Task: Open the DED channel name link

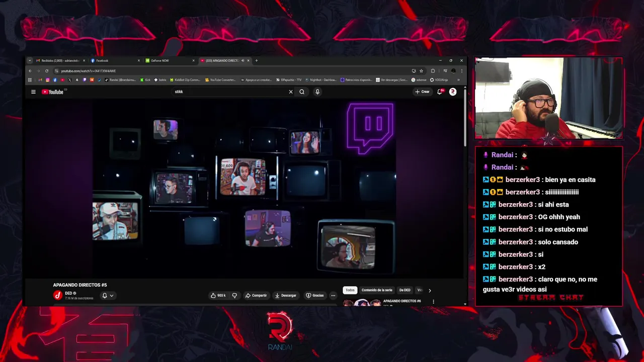Action: [x=68, y=293]
